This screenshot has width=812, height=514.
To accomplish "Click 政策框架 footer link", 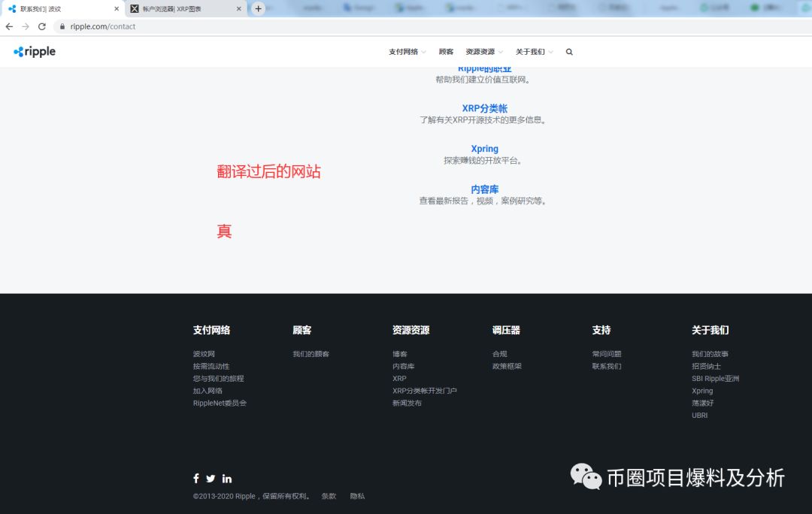I will coord(507,366).
